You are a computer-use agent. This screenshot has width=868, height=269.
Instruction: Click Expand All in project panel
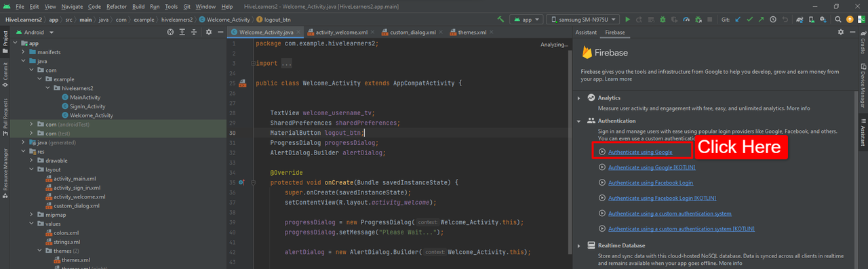[182, 32]
